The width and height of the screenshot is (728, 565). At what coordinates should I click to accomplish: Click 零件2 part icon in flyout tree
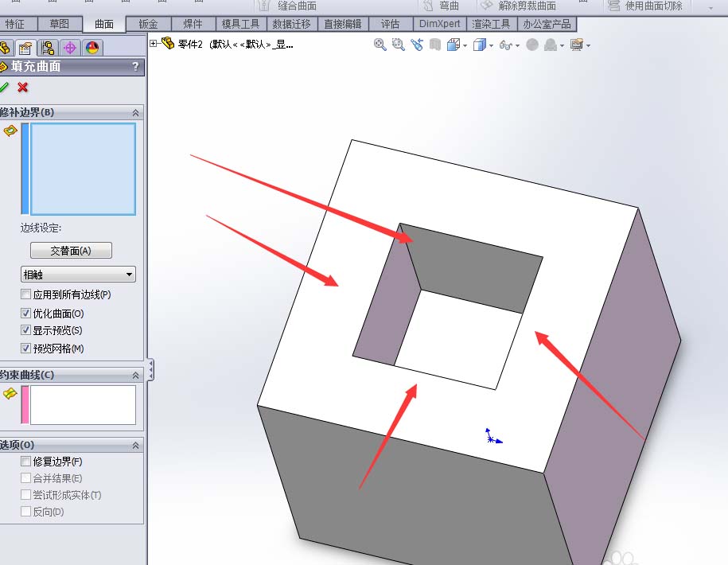point(168,44)
